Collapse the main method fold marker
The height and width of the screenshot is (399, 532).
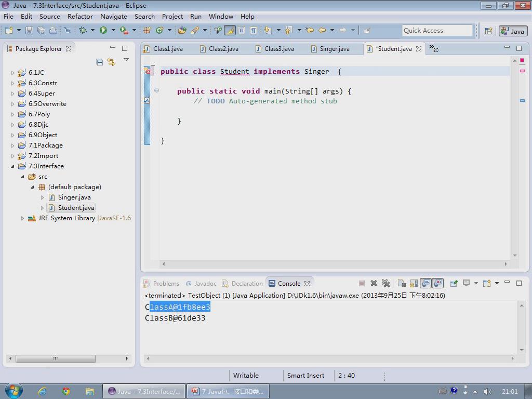click(156, 90)
